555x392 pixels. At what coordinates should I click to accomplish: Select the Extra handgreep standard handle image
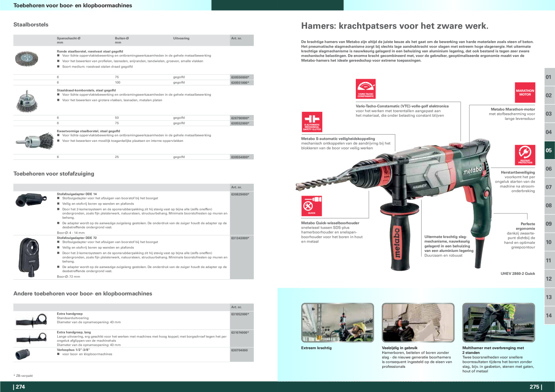pyautogui.click(x=31, y=320)
